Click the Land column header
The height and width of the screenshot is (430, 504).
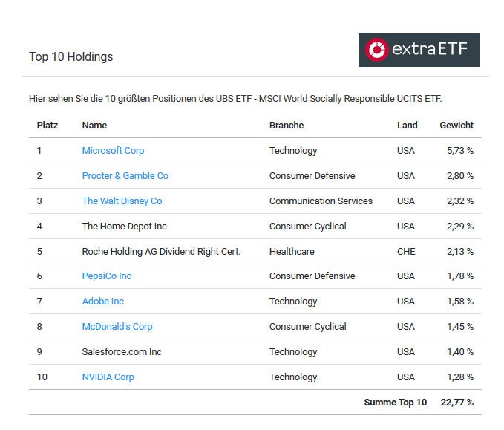(x=408, y=125)
